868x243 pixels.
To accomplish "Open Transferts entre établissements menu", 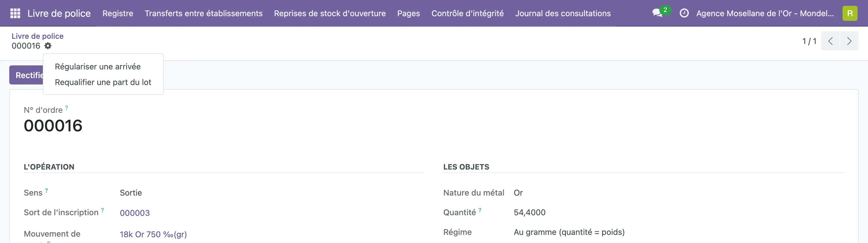I will pyautogui.click(x=203, y=14).
